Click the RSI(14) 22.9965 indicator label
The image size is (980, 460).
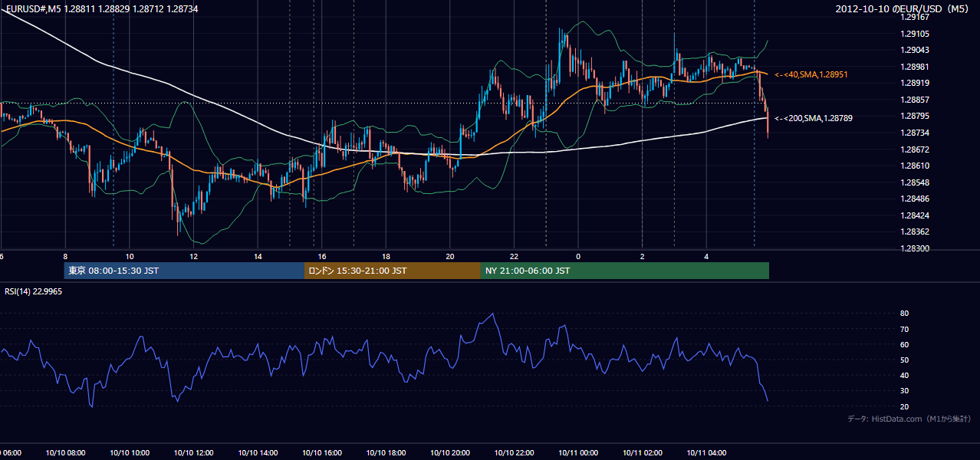click(34, 291)
